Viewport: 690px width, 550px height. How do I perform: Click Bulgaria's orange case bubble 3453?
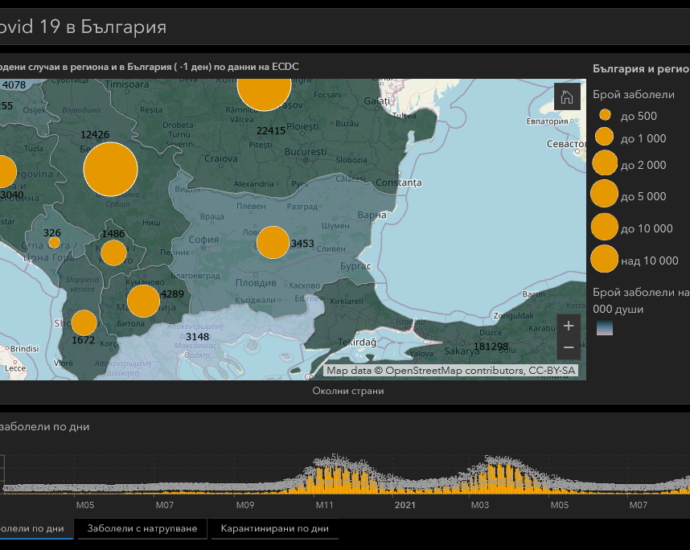point(273,242)
